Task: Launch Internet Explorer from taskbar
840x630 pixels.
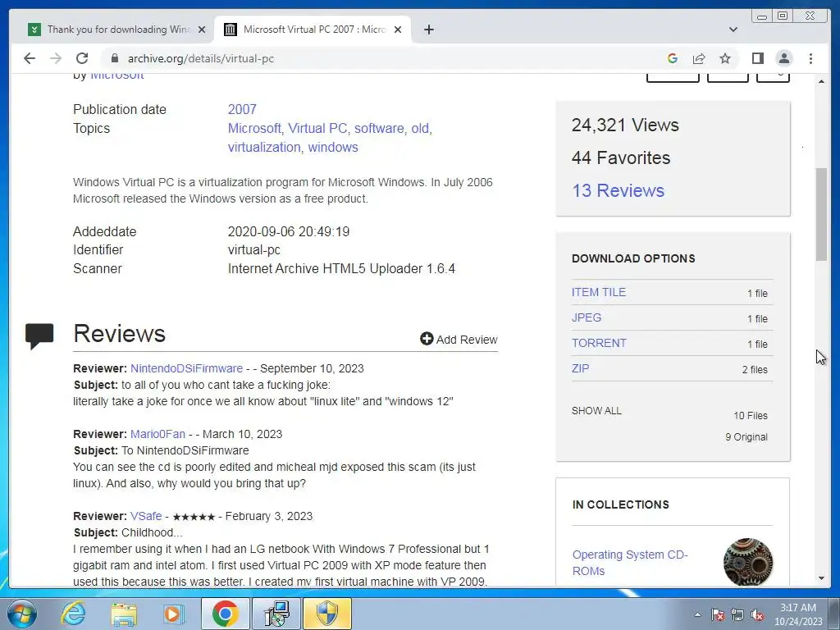Action: point(73,614)
